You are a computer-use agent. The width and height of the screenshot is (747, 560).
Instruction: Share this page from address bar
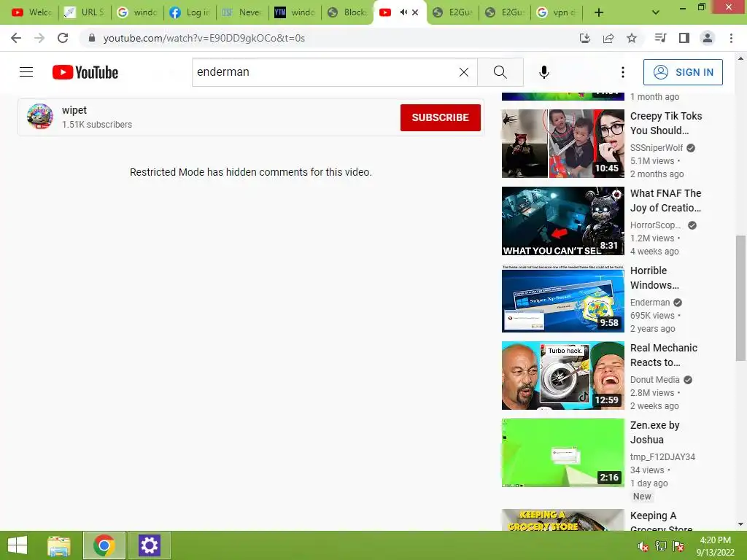(x=608, y=38)
